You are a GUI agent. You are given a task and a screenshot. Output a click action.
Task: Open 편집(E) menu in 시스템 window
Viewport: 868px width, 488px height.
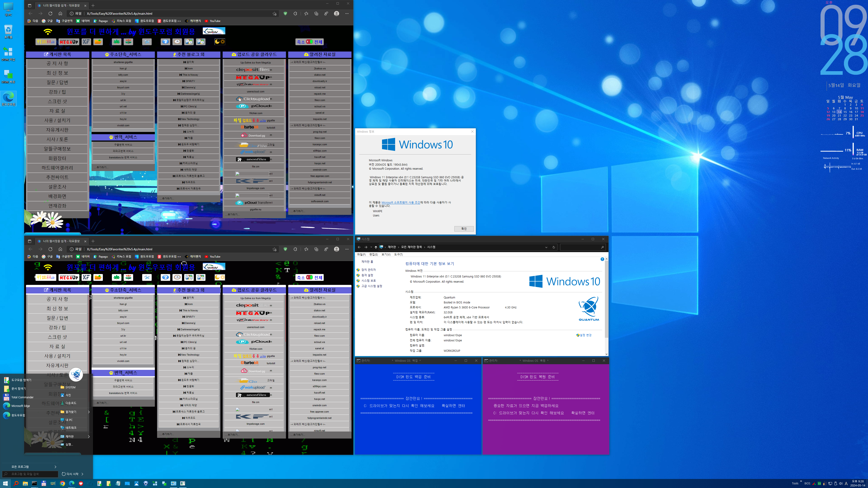[x=374, y=255]
